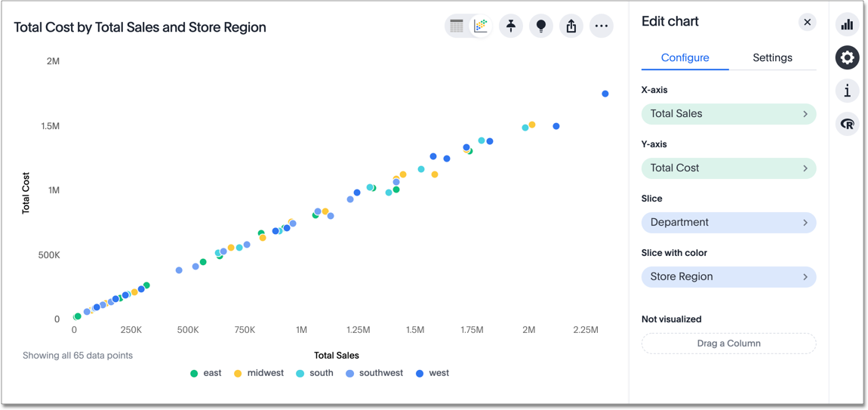The image size is (868, 410).
Task: Toggle the midwest legend series
Action: pos(259,373)
